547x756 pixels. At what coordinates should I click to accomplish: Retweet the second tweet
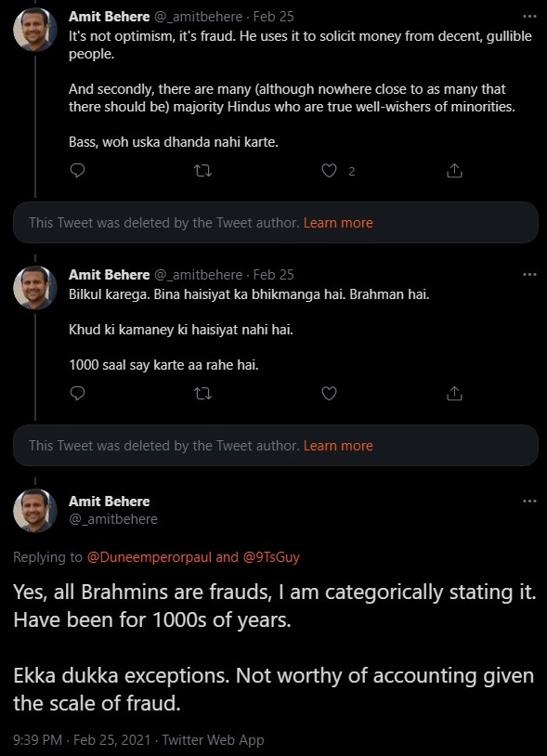point(202,393)
